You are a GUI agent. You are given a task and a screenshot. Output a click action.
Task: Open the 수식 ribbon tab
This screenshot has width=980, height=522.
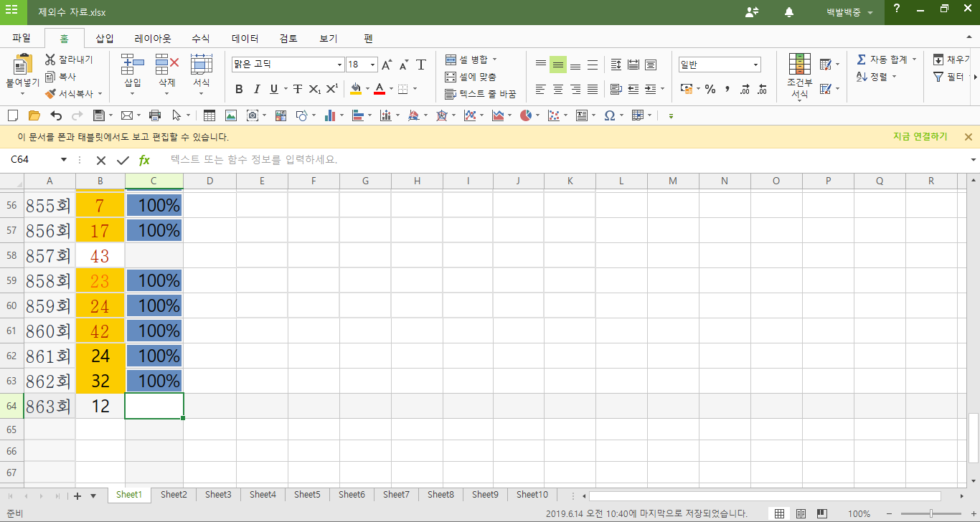(200, 39)
